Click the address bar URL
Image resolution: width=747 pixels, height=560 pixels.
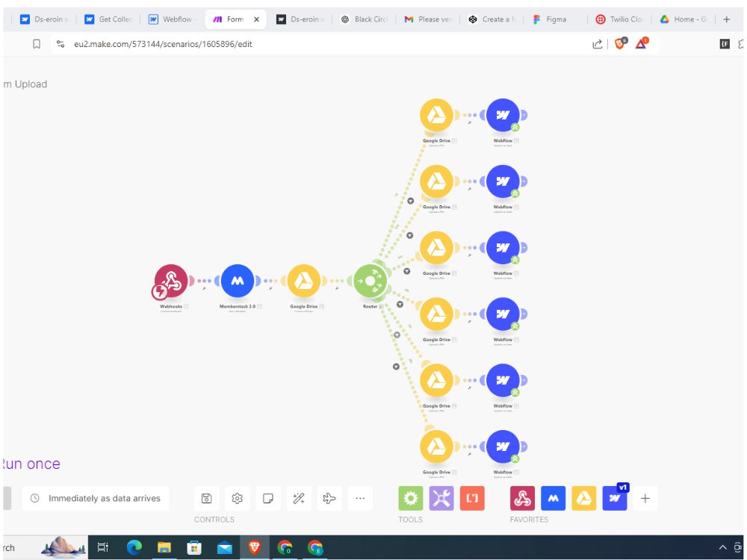(163, 44)
